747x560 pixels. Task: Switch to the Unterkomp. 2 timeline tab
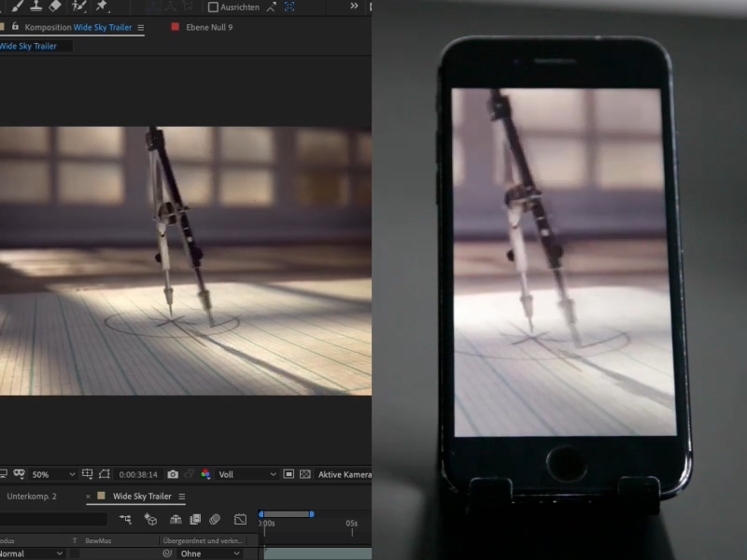click(x=32, y=497)
